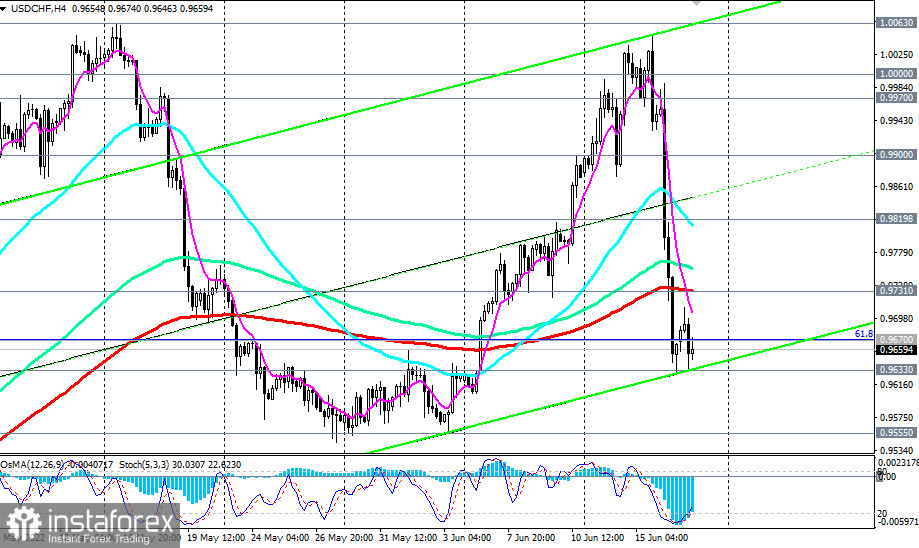Viewport: 919px width, 548px height.
Task: Click the 0.0023178 oscillator scale value
Action: click(898, 463)
